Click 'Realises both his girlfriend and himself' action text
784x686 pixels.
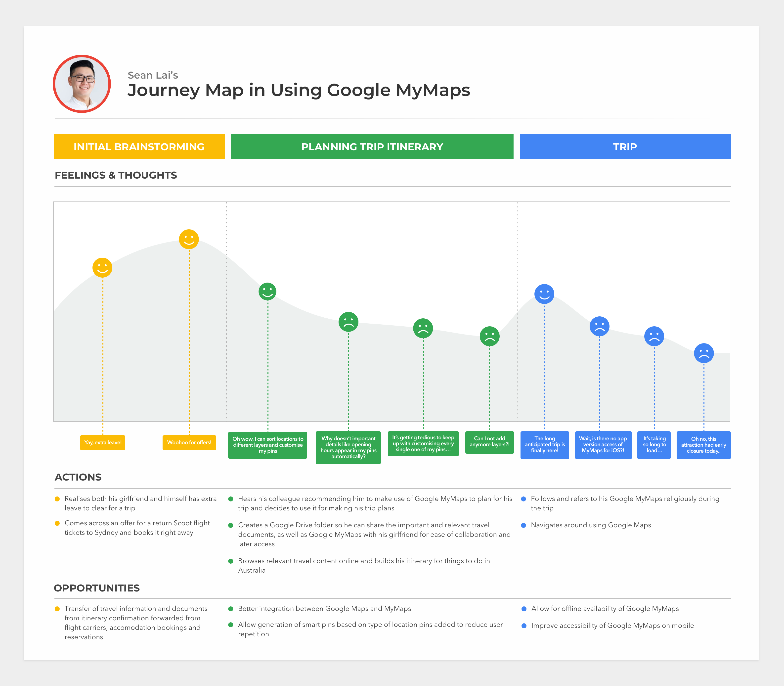coord(140,503)
